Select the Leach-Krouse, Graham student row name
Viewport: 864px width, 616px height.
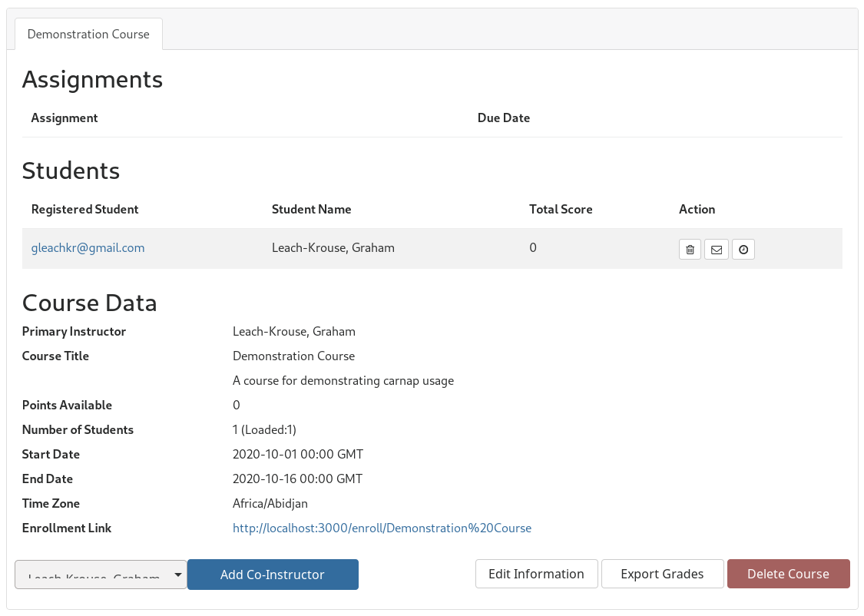(333, 248)
